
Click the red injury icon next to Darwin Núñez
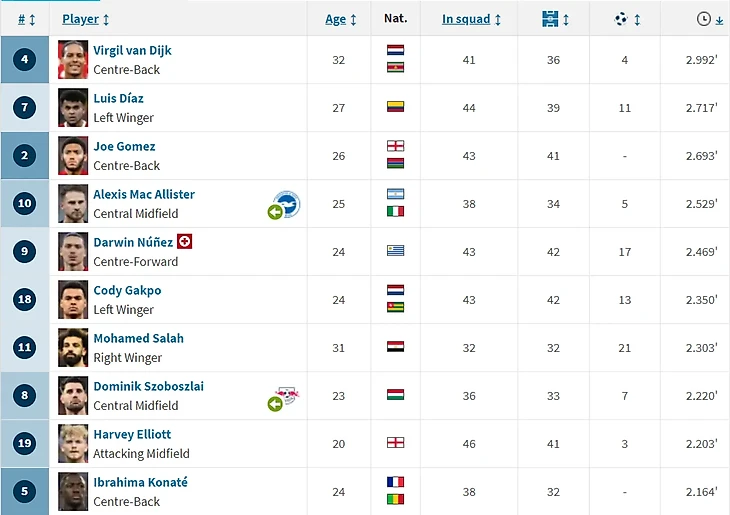(x=184, y=242)
